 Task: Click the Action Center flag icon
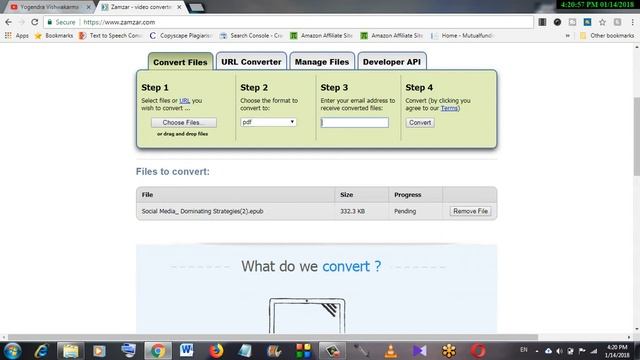(582, 351)
